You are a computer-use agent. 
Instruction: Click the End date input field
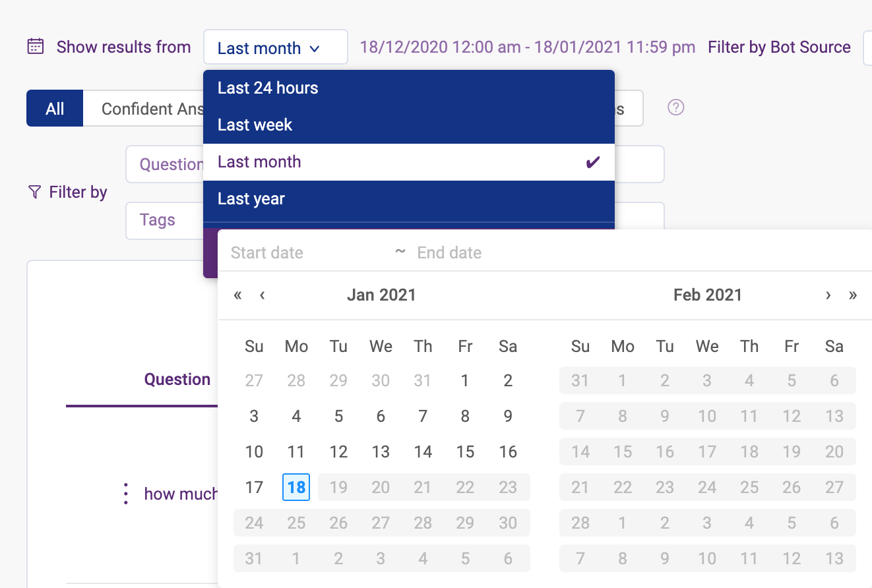(495, 252)
